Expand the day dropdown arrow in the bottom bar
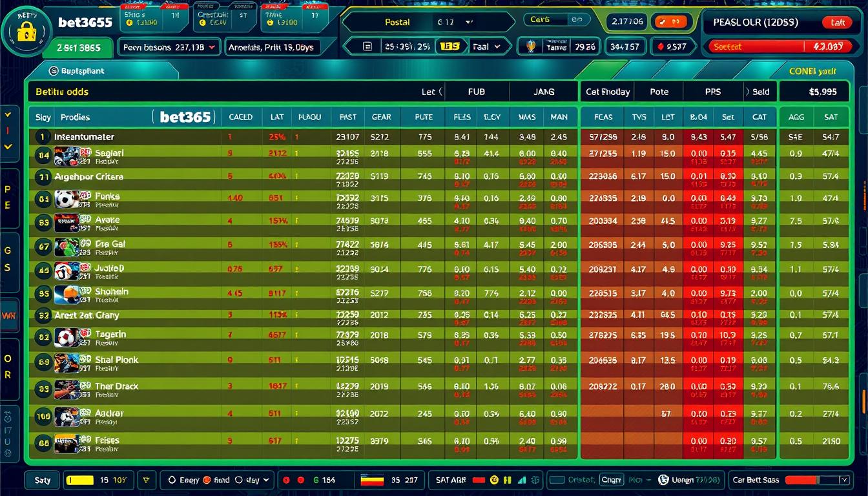 tap(265, 480)
